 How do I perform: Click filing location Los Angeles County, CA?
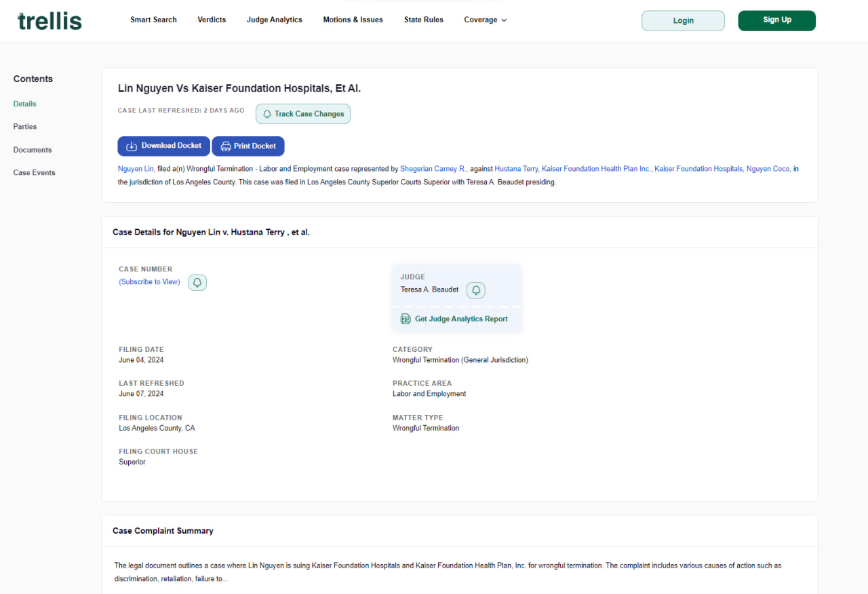pos(157,429)
